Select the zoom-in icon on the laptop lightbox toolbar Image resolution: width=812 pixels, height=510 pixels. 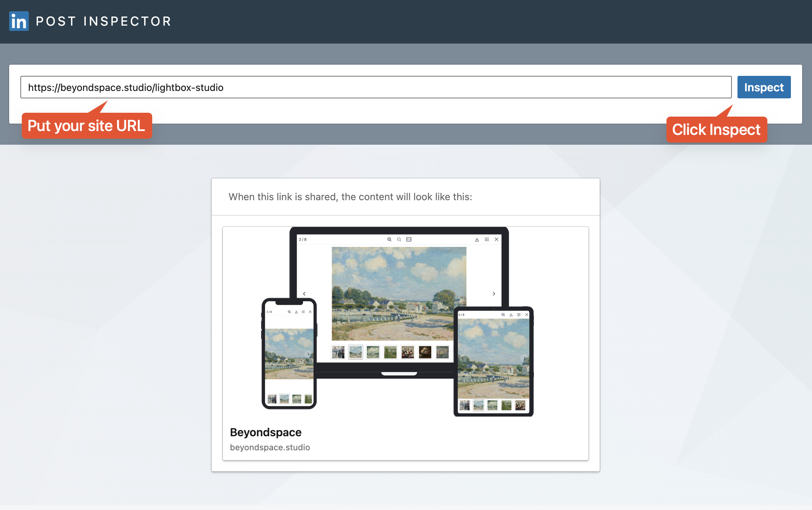click(x=389, y=239)
